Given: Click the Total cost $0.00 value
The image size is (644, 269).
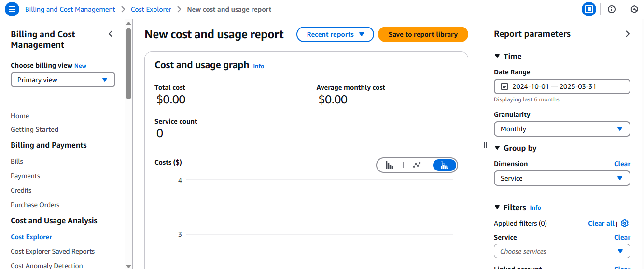Looking at the screenshot, I should pyautogui.click(x=171, y=99).
